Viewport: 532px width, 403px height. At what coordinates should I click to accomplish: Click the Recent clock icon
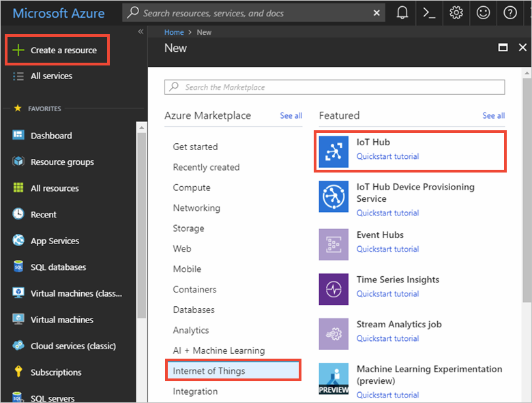18,213
